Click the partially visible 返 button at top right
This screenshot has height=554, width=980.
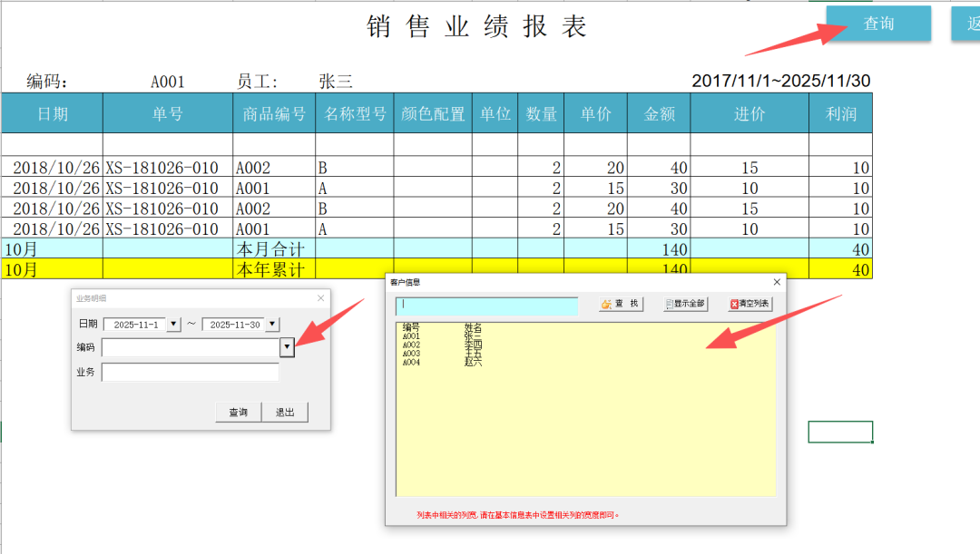(965, 24)
